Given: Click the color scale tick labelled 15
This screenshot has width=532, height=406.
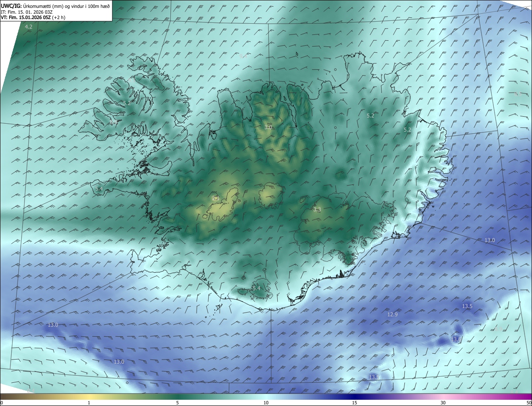Looking at the screenshot, I should click(355, 403).
